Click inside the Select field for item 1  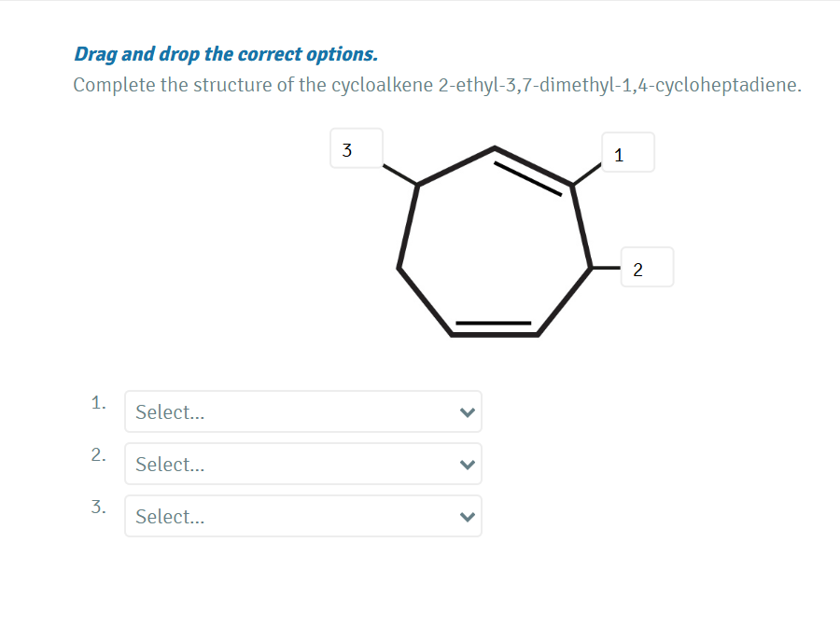[233, 411]
